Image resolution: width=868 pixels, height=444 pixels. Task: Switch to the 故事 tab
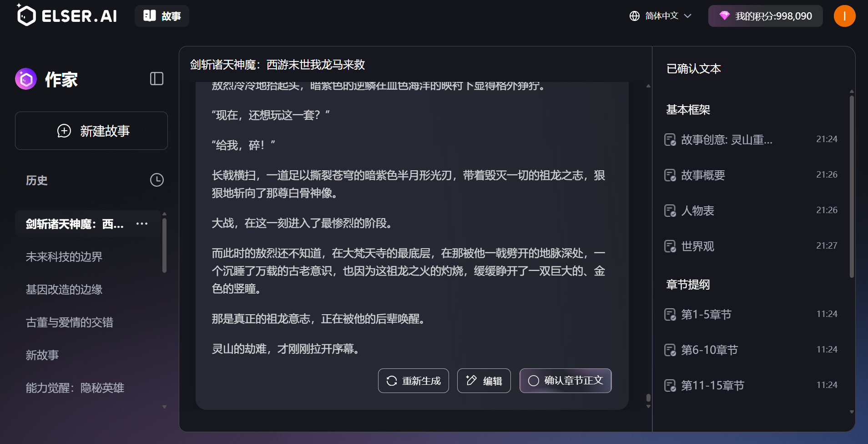pos(162,16)
